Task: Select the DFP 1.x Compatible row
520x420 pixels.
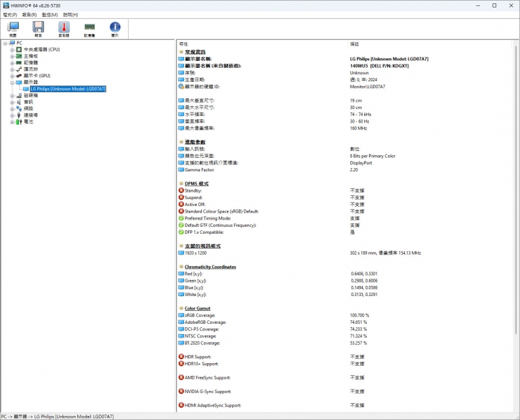Action: (x=345, y=232)
